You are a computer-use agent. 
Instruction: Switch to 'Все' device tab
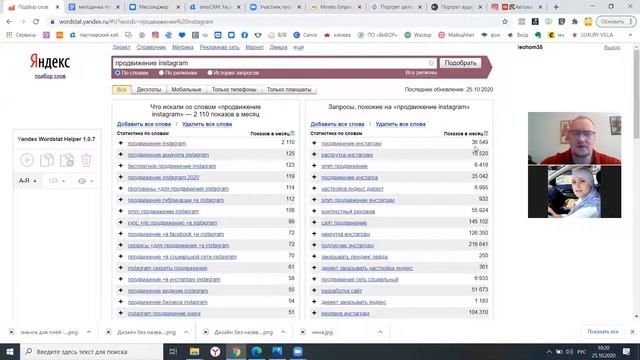pyautogui.click(x=122, y=89)
